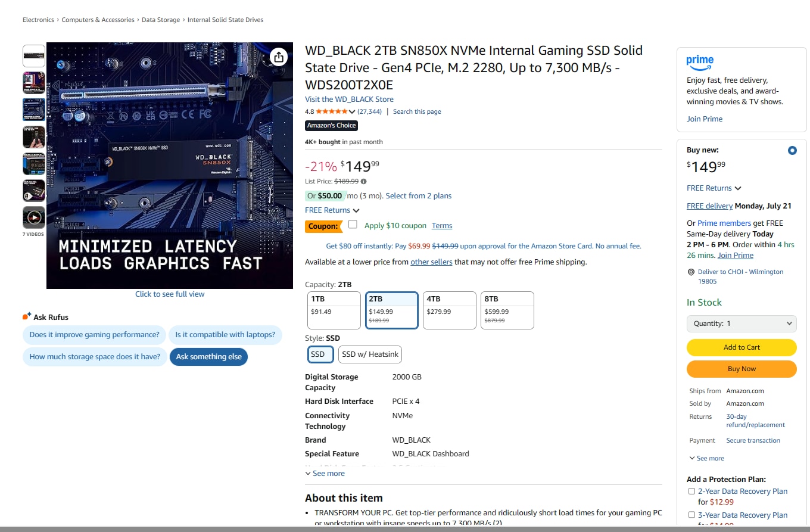Choose the SSD w/ Heatsink style

370,354
